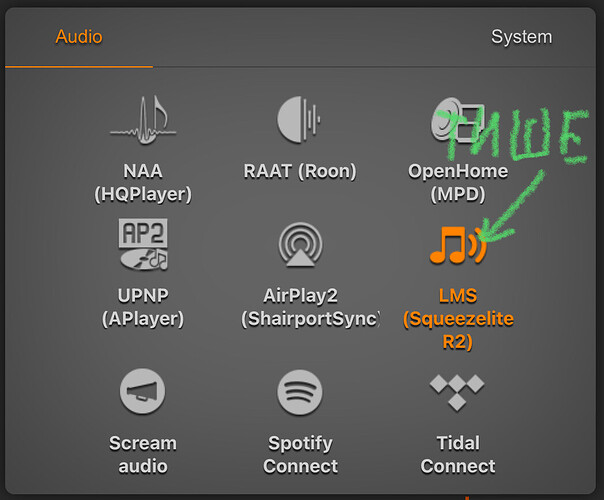Click the "Spotify Connect" label
Image resolution: width=604 pixels, height=500 pixels.
point(302,454)
